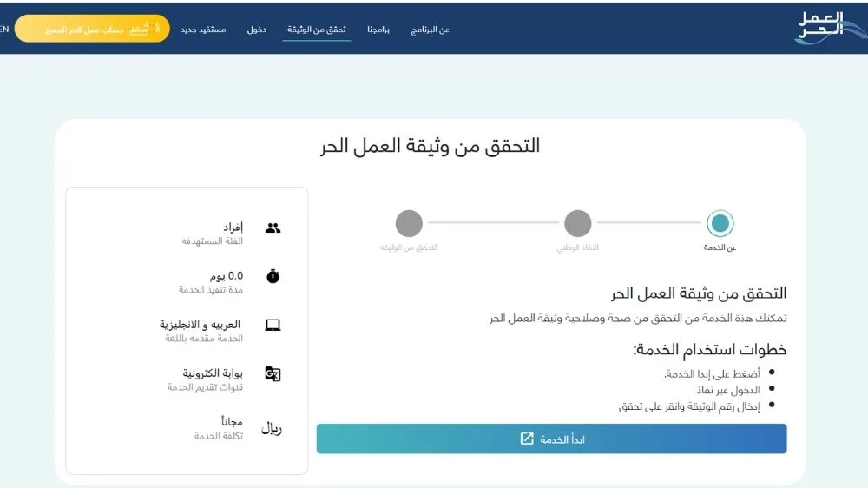Select the النفاذ الوطني step circle
The height and width of the screenshot is (488, 868).
point(577,223)
